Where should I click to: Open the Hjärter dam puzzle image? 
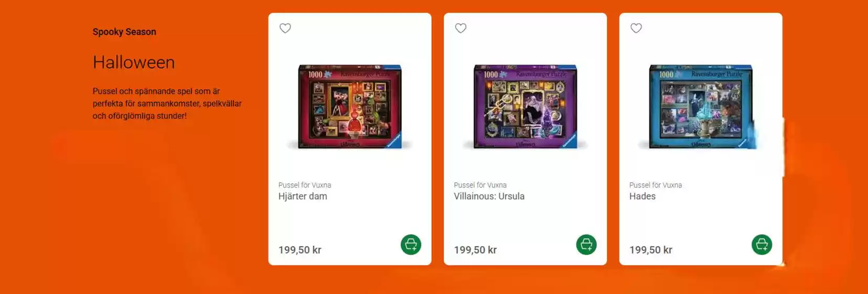(350, 107)
